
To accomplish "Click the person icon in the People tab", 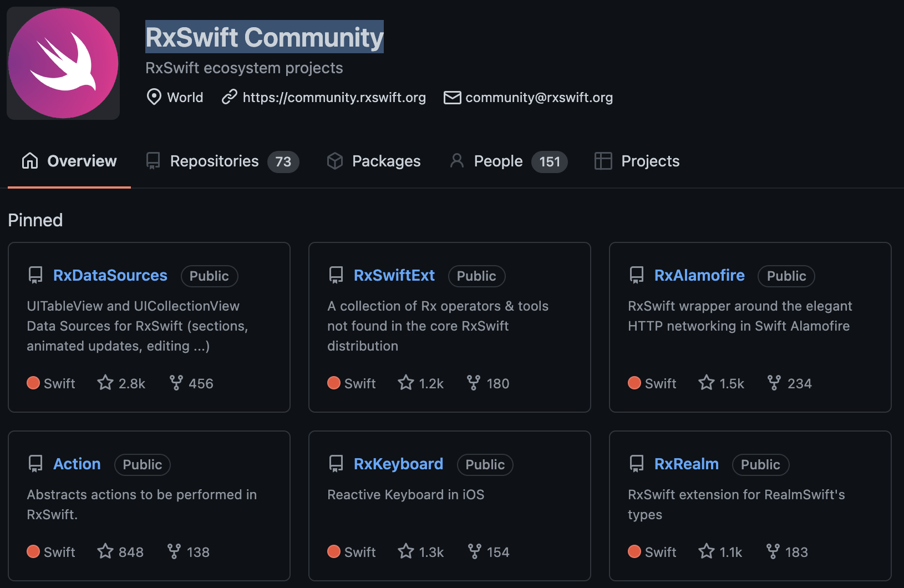I will (x=457, y=161).
